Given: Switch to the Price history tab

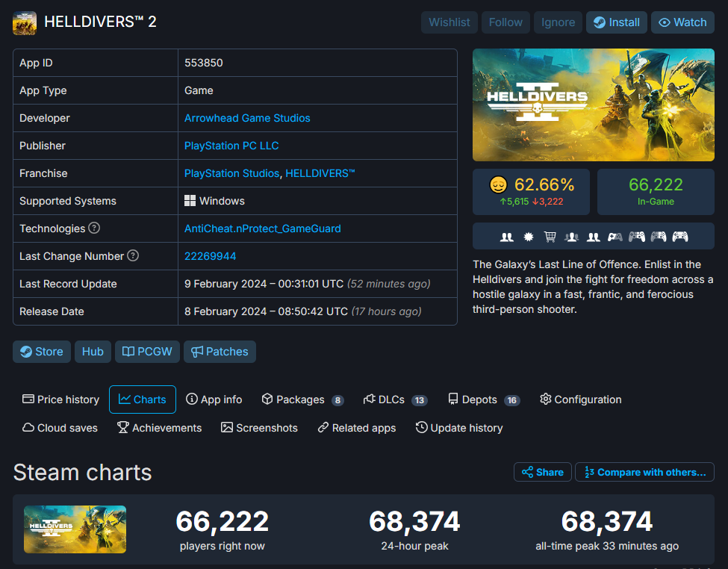Looking at the screenshot, I should (60, 399).
